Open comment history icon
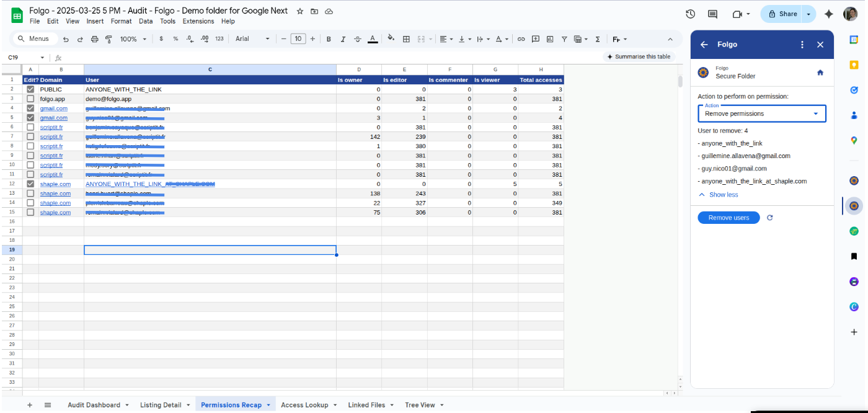 [712, 14]
